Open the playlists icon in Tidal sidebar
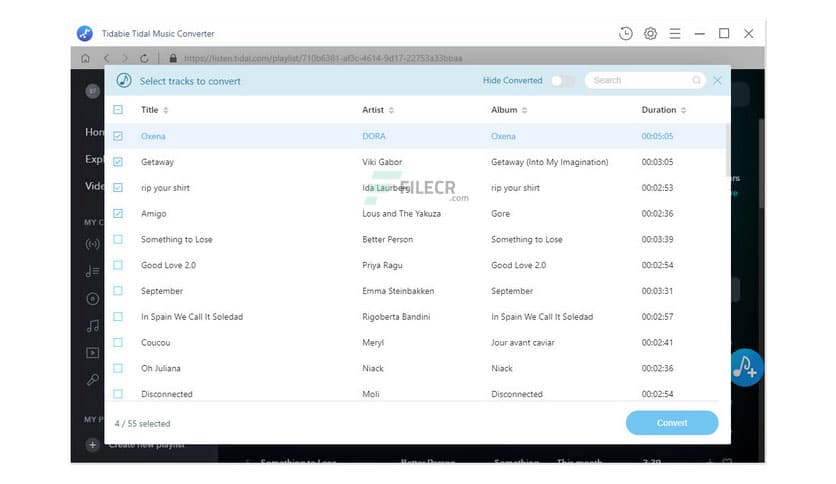The image size is (836, 484). click(x=92, y=271)
